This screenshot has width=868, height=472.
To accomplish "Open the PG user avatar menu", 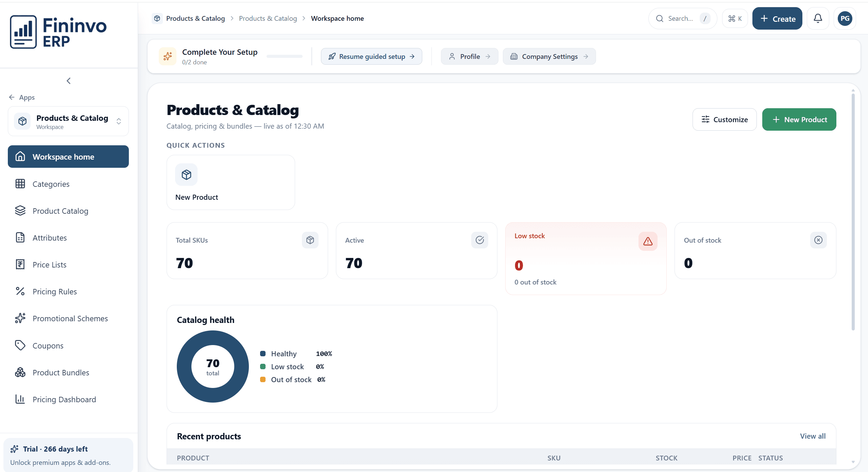I will tap(845, 18).
